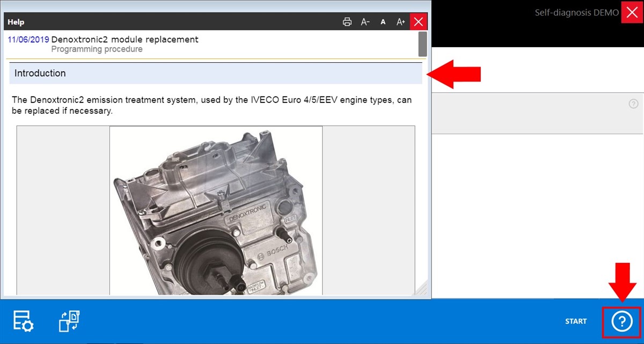Click the Denoxtronic module photo

(x=216, y=210)
